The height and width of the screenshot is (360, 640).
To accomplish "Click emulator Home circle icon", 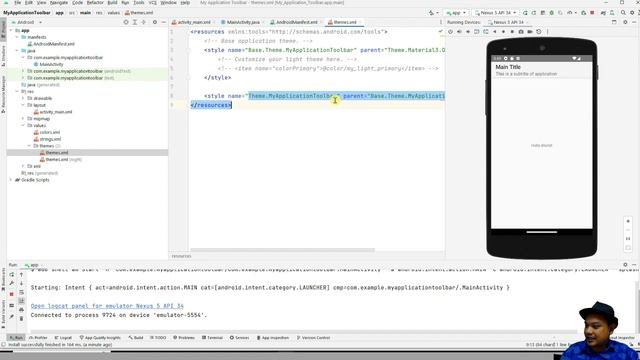I will click(503, 31).
